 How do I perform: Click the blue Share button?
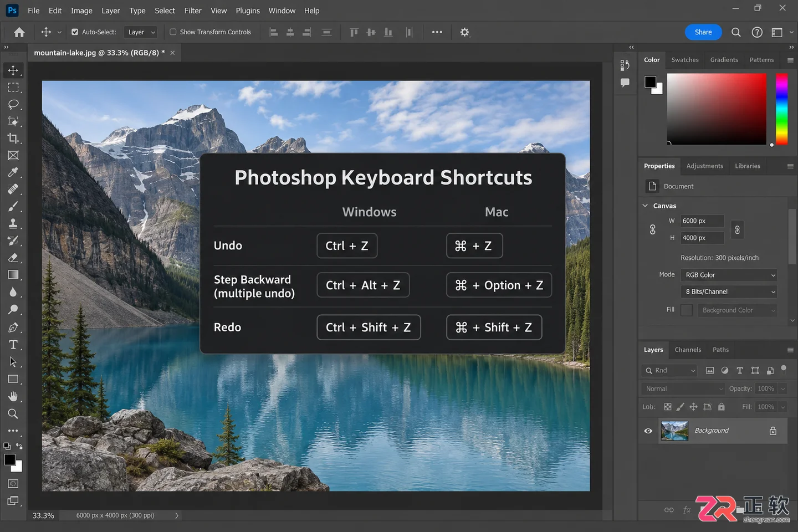(703, 32)
